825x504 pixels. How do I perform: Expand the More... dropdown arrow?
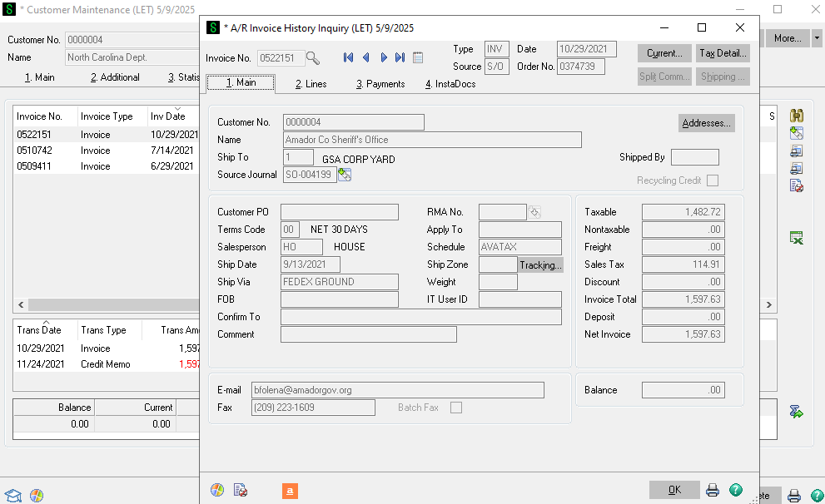point(817,38)
